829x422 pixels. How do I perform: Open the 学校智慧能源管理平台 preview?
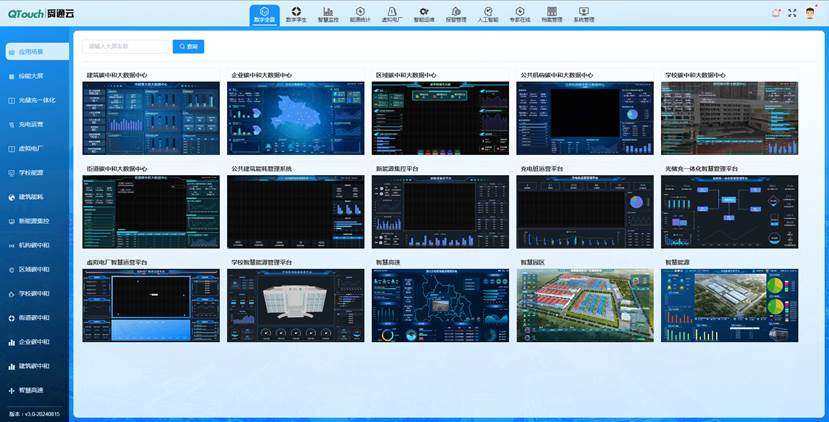point(295,305)
